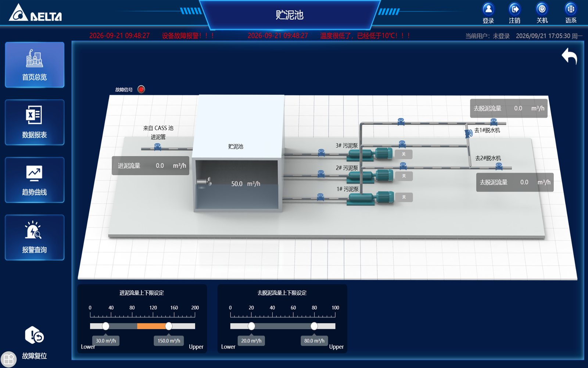
Task: Click the round widget beside 故障复位
Action: pyautogui.click(x=8, y=359)
